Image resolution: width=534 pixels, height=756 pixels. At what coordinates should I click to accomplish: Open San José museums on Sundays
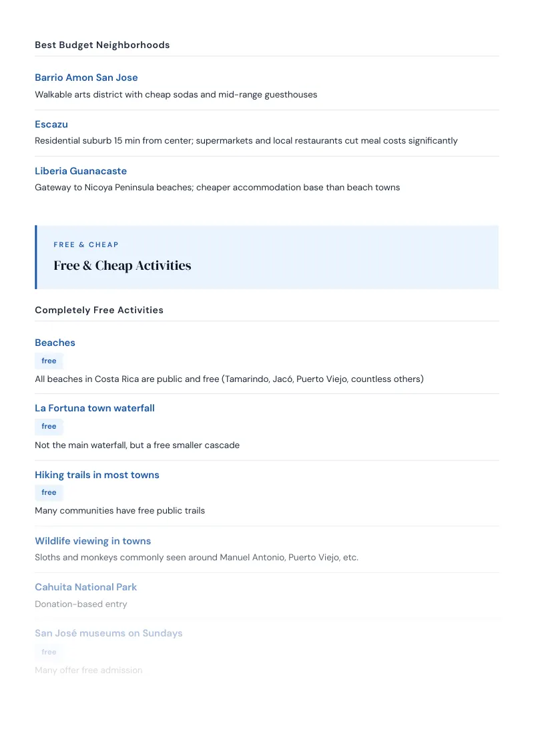[x=108, y=634]
